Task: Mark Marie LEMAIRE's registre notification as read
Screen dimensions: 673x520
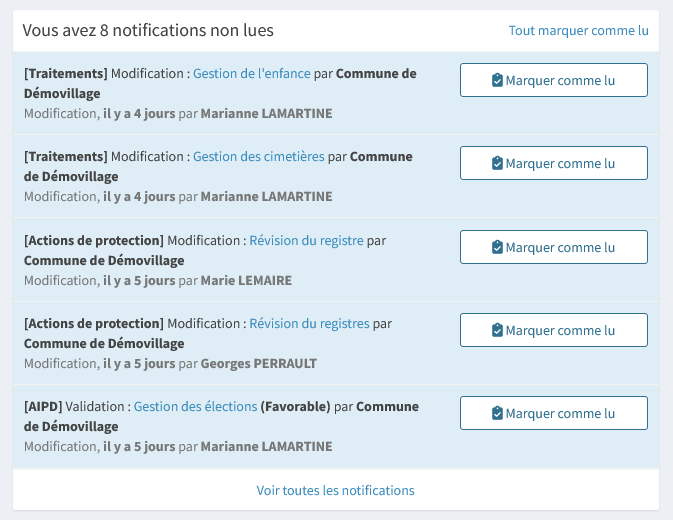Action: 560,247
